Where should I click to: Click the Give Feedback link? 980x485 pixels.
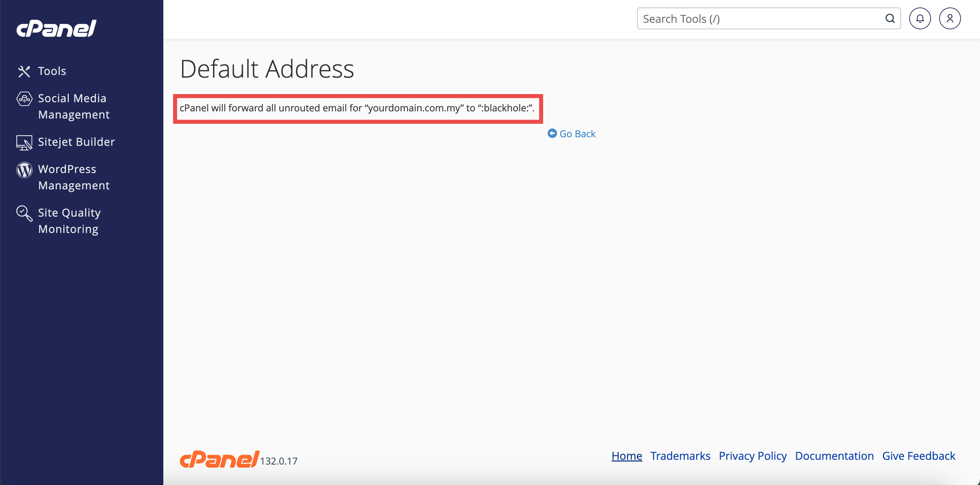click(x=918, y=456)
